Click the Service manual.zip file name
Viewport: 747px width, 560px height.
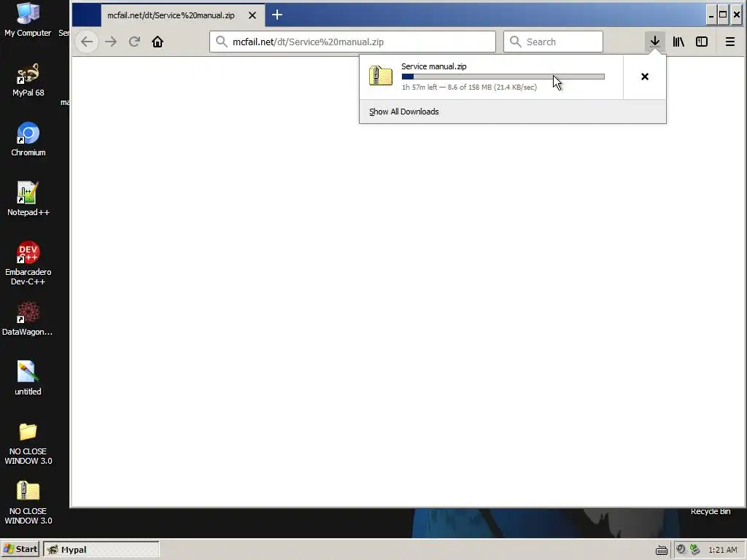click(x=434, y=66)
